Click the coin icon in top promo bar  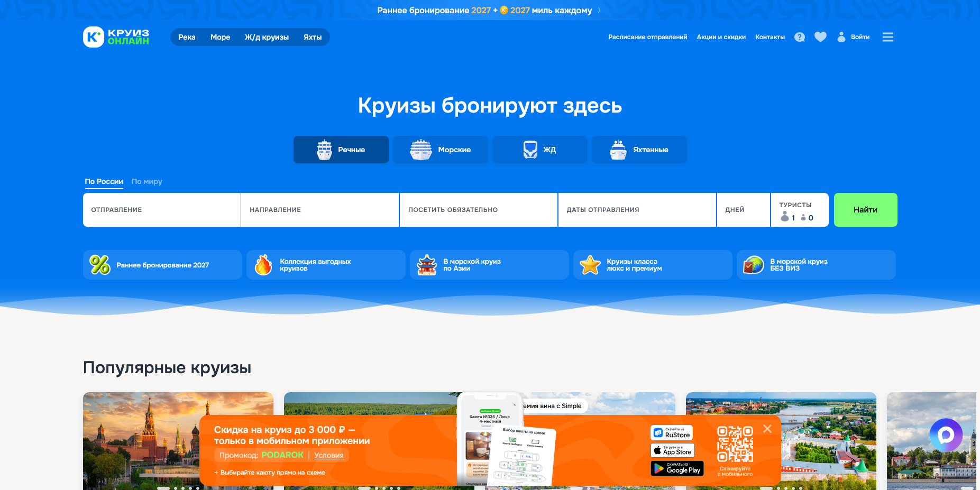(x=504, y=10)
